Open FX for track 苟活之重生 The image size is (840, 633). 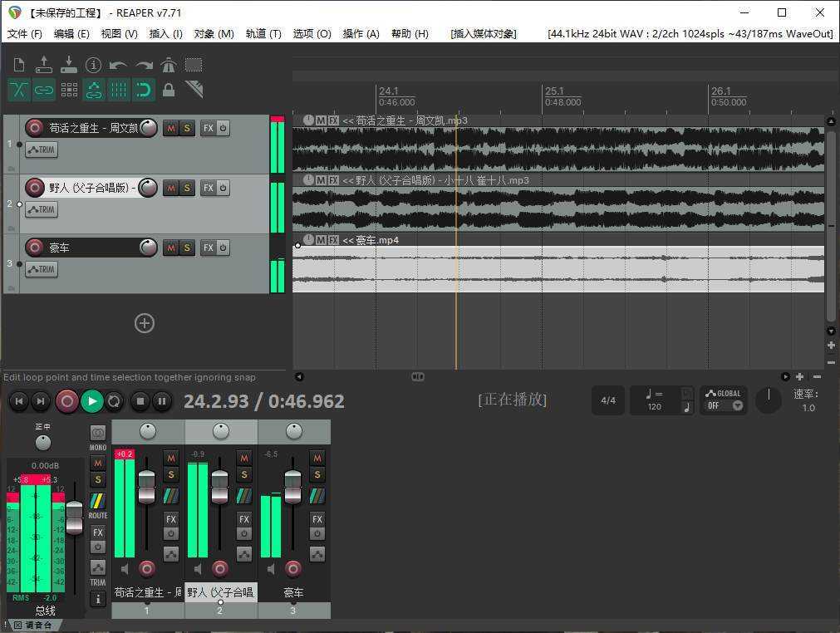tap(209, 128)
